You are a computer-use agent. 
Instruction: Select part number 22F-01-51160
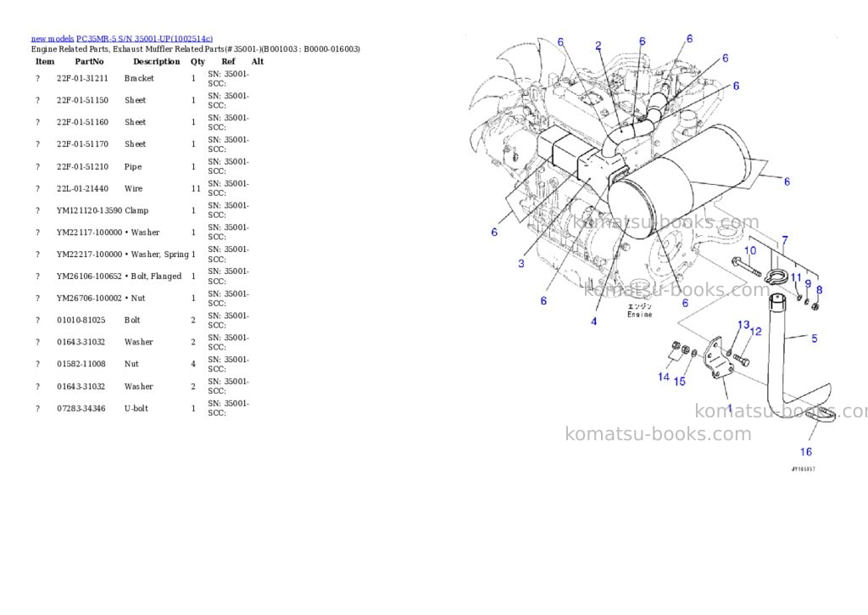(82, 122)
